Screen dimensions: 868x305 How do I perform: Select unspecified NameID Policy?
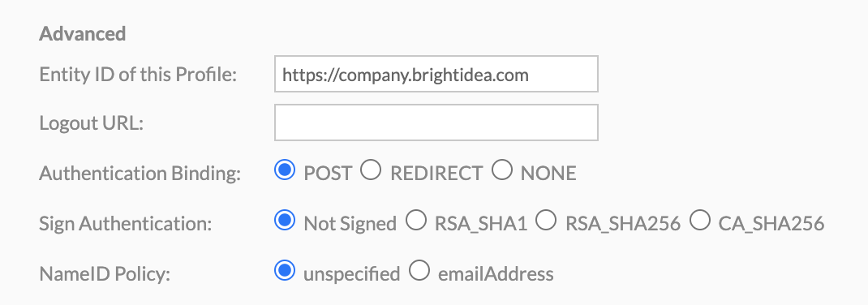pos(285,271)
